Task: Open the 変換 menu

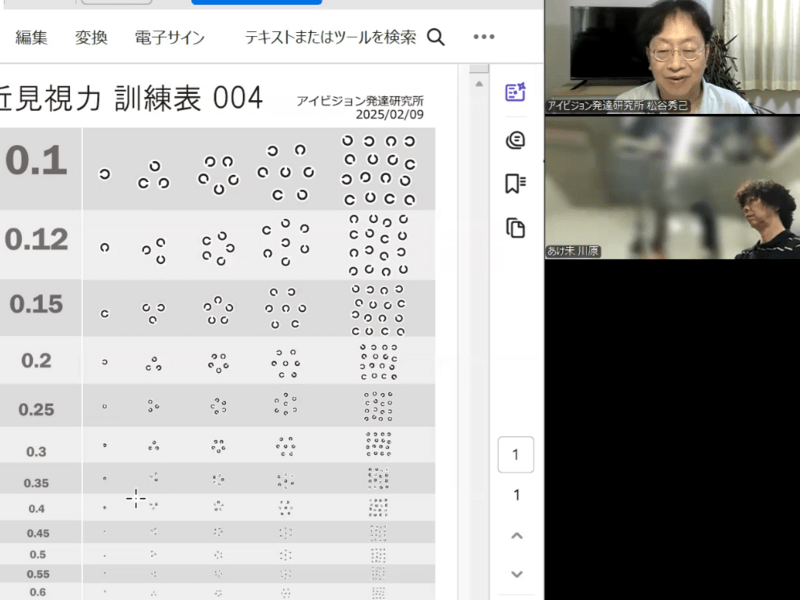Action: (91, 37)
